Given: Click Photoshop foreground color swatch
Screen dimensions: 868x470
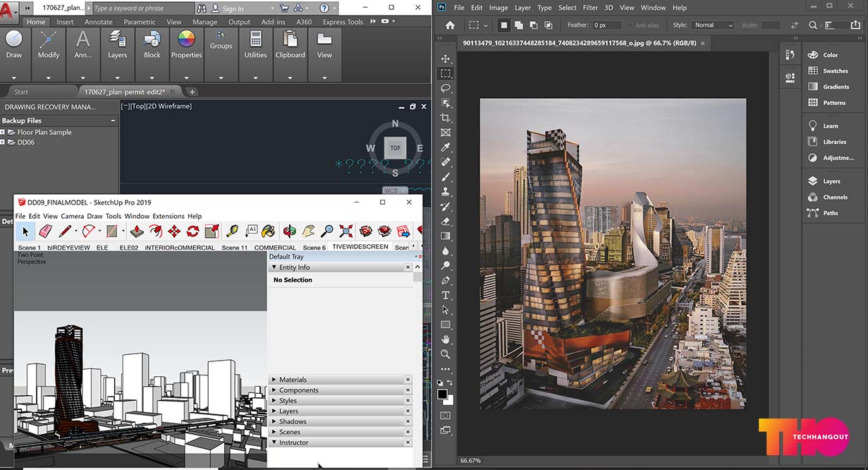Looking at the screenshot, I should [x=442, y=394].
